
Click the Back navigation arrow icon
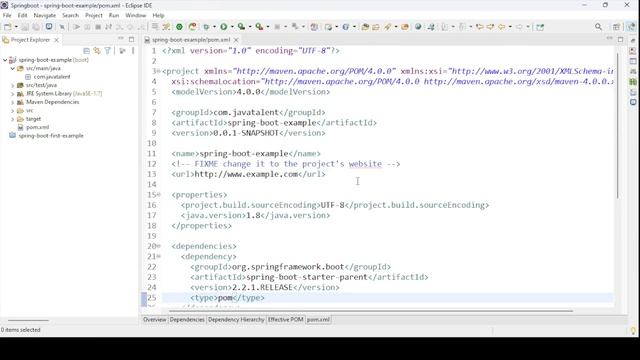(x=501, y=27)
